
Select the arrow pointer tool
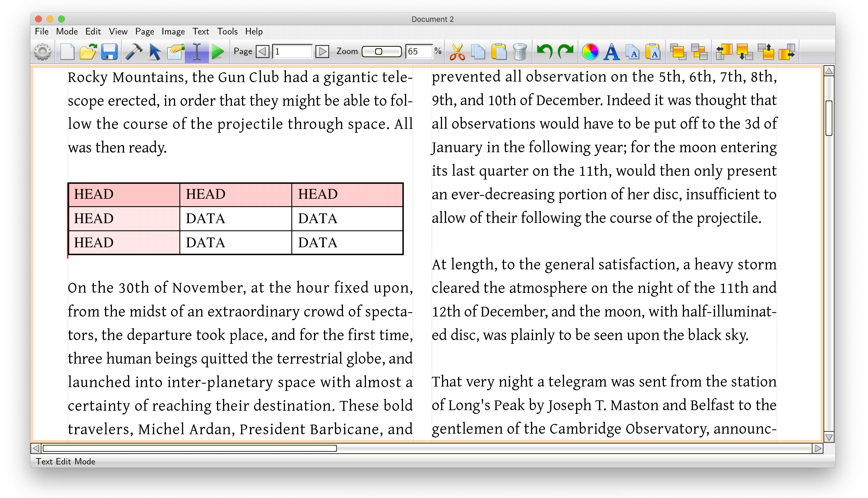pos(155,52)
